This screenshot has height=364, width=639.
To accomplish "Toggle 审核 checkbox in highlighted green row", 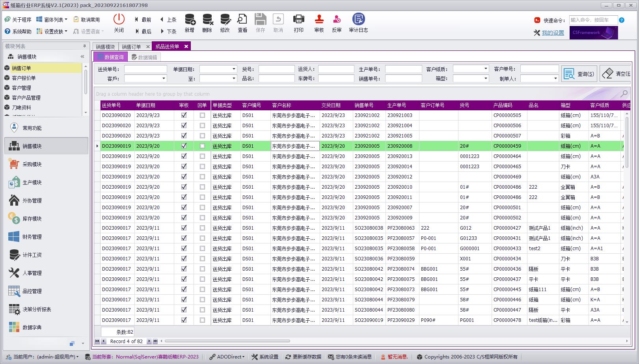I will [184, 146].
